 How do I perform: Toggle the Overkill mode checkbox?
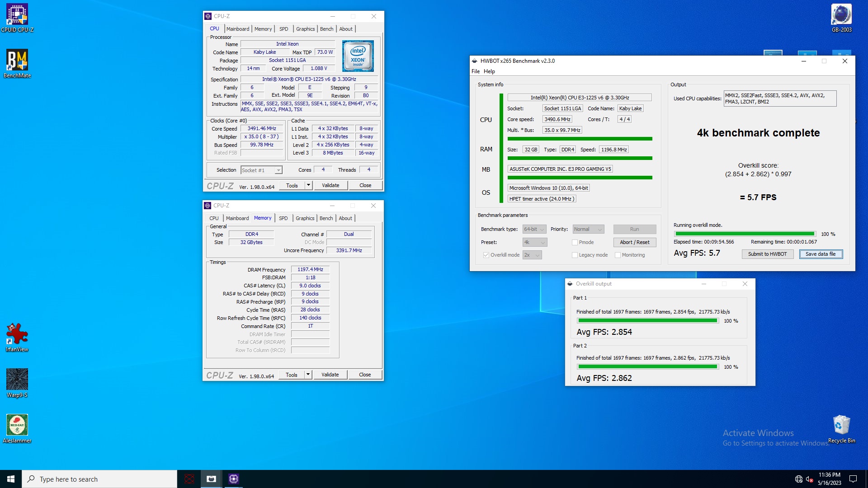pos(486,255)
